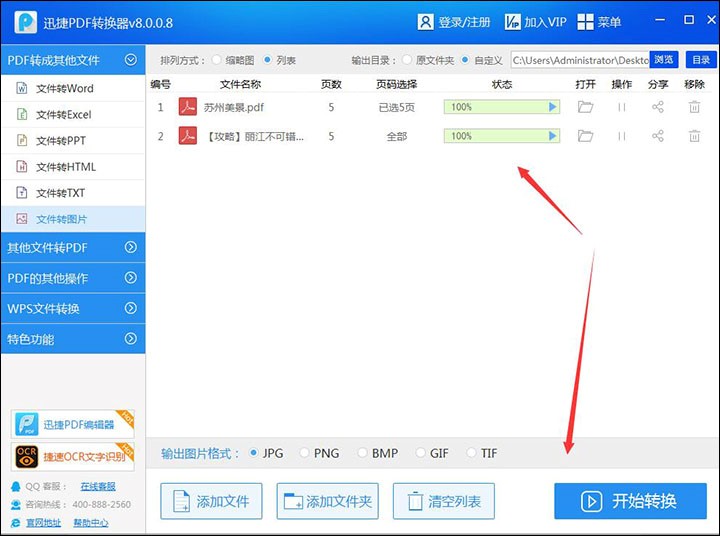Click the 浏览 browse button

664,60
